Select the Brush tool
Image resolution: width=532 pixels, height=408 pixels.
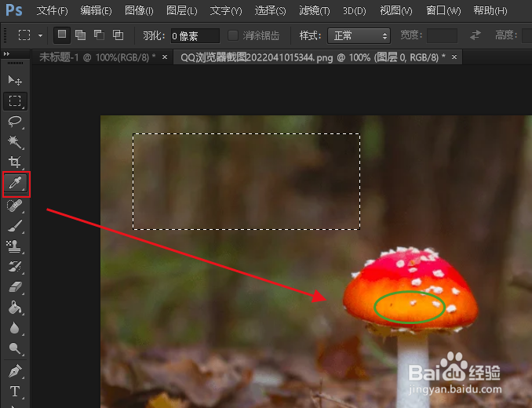click(15, 226)
